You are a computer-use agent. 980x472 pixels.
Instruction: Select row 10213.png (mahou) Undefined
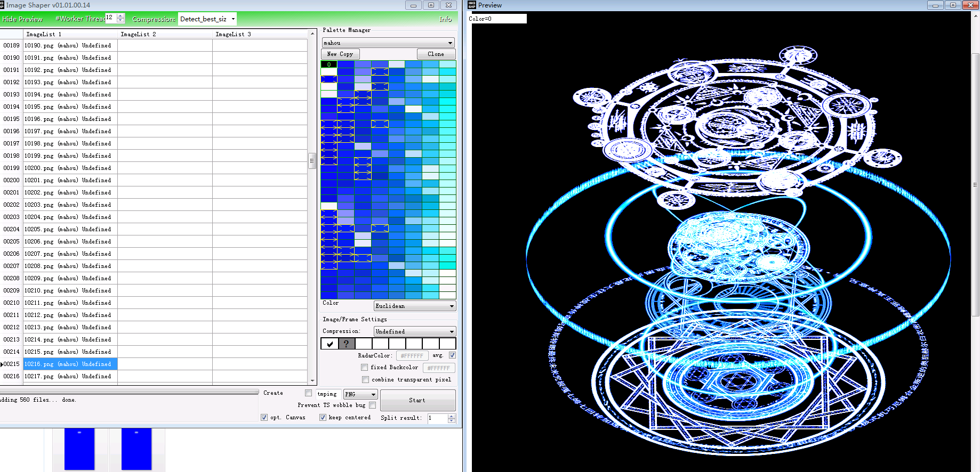coord(70,328)
